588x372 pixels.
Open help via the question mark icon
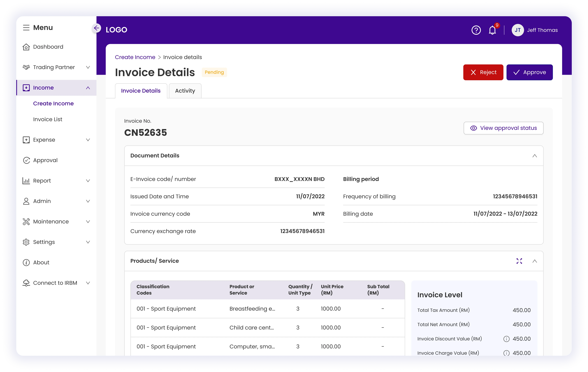tap(476, 30)
